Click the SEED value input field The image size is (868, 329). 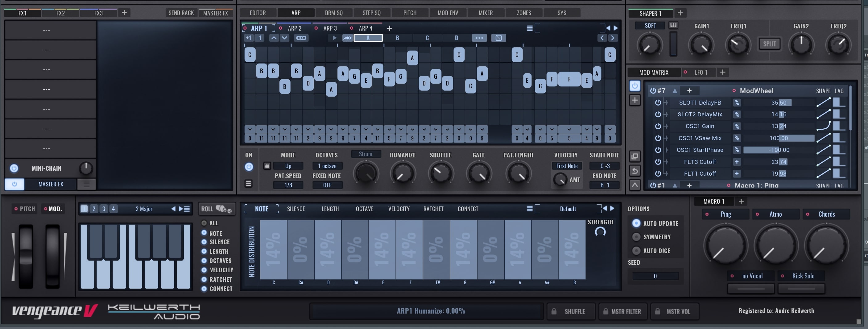point(655,276)
